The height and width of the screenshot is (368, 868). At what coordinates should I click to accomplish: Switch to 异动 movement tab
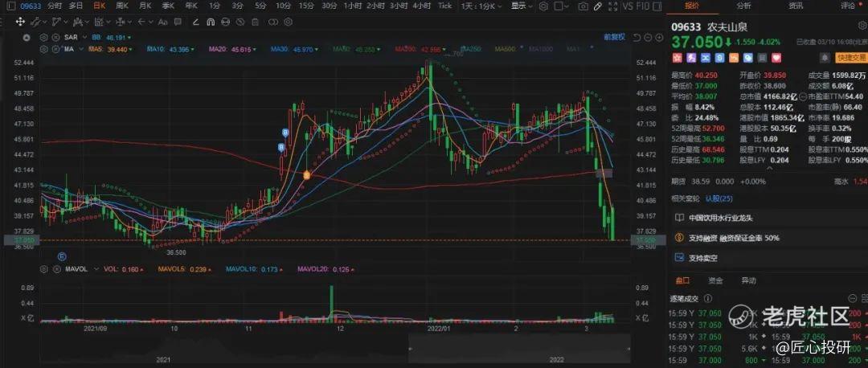point(748,280)
